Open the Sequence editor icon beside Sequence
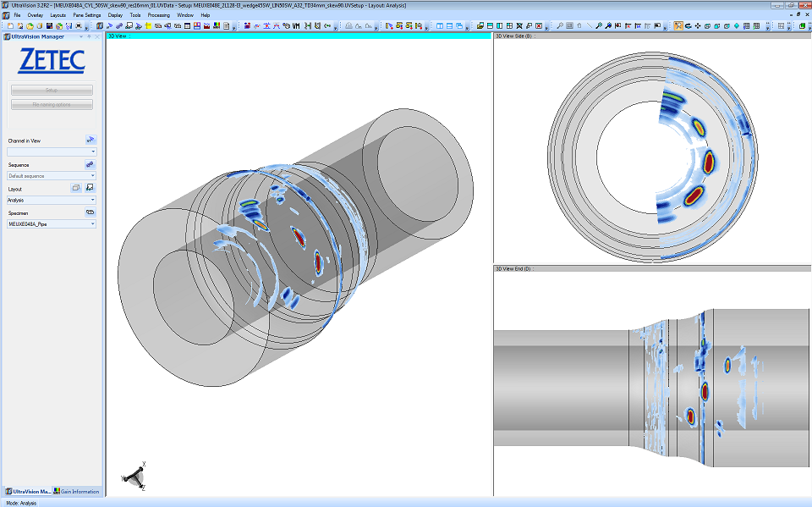 89,164
